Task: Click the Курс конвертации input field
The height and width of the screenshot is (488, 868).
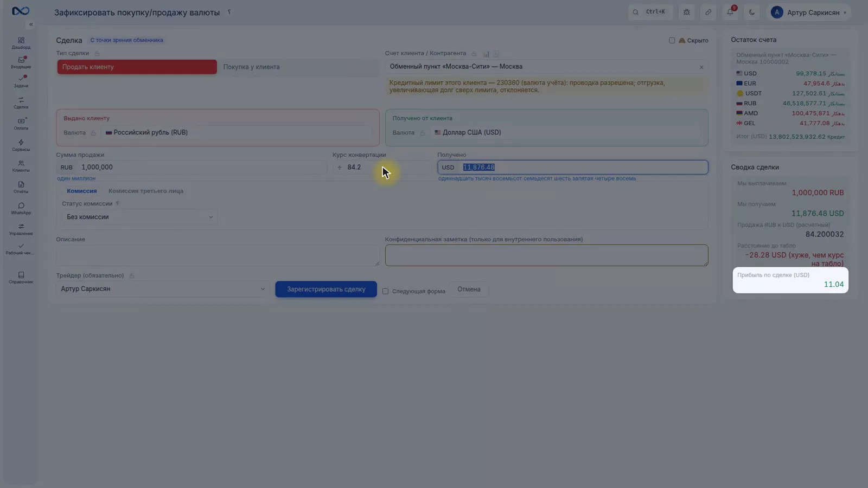Action: tap(382, 167)
